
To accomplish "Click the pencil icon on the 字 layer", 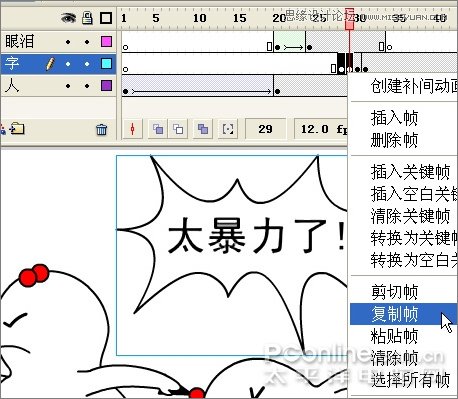I will click(50, 64).
